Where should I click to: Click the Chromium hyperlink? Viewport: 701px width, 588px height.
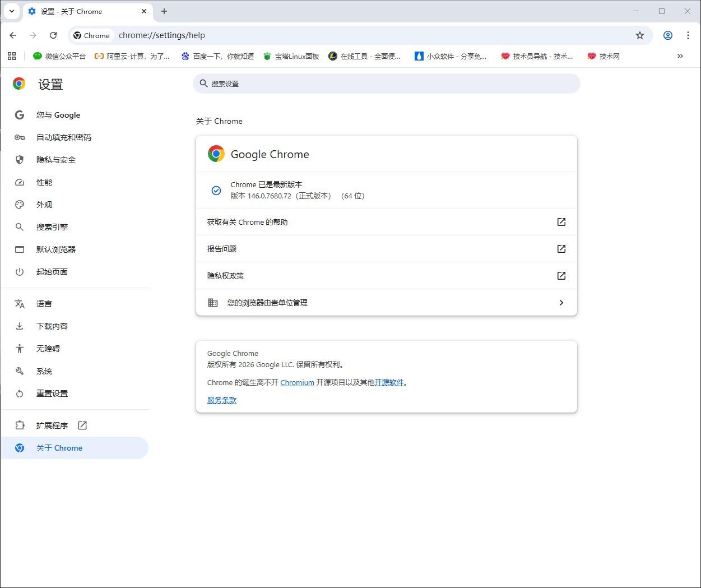click(x=297, y=382)
